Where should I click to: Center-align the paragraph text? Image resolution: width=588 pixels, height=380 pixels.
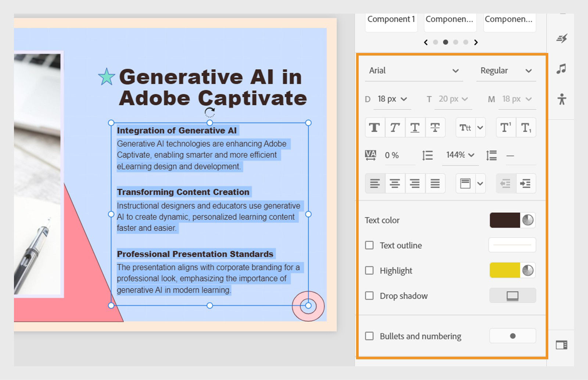[x=395, y=184]
